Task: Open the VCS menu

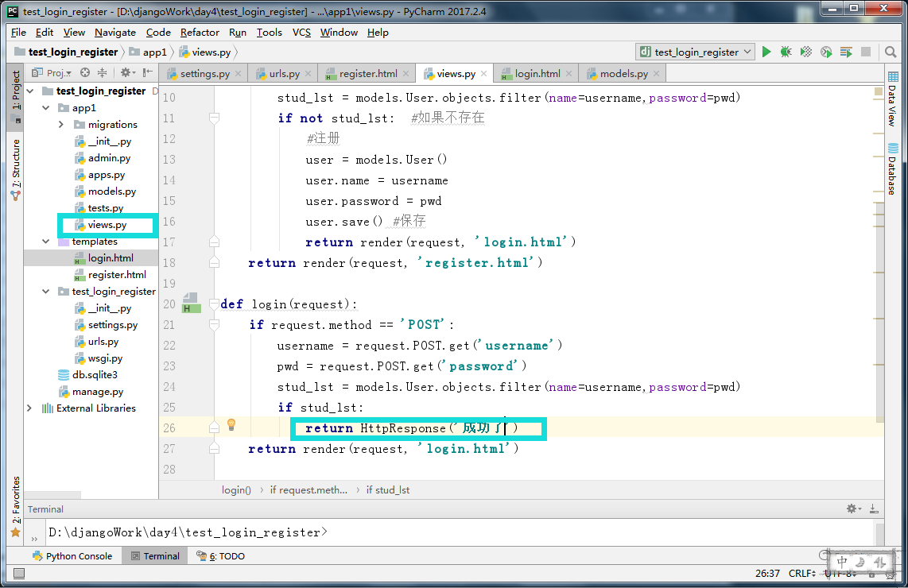Action: [301, 33]
